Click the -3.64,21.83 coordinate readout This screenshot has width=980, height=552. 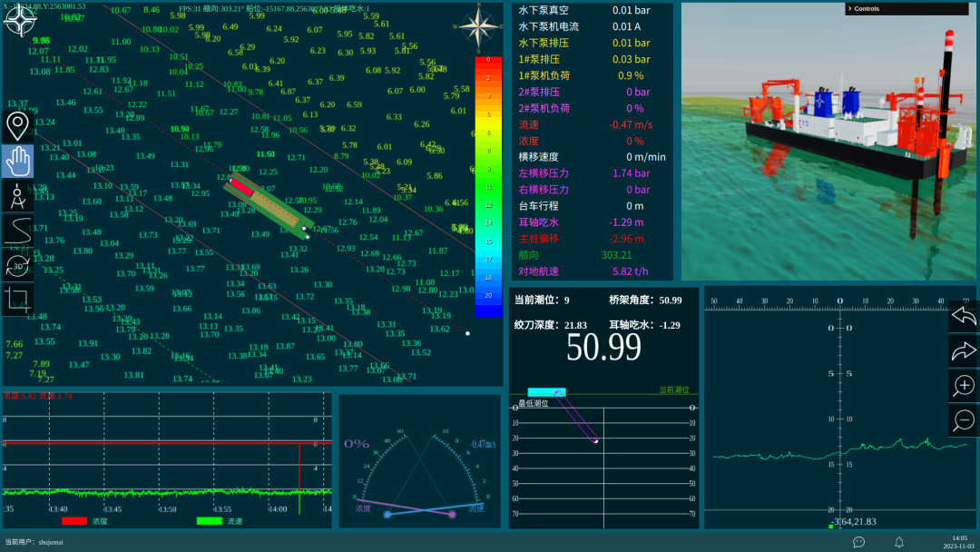coord(855,521)
